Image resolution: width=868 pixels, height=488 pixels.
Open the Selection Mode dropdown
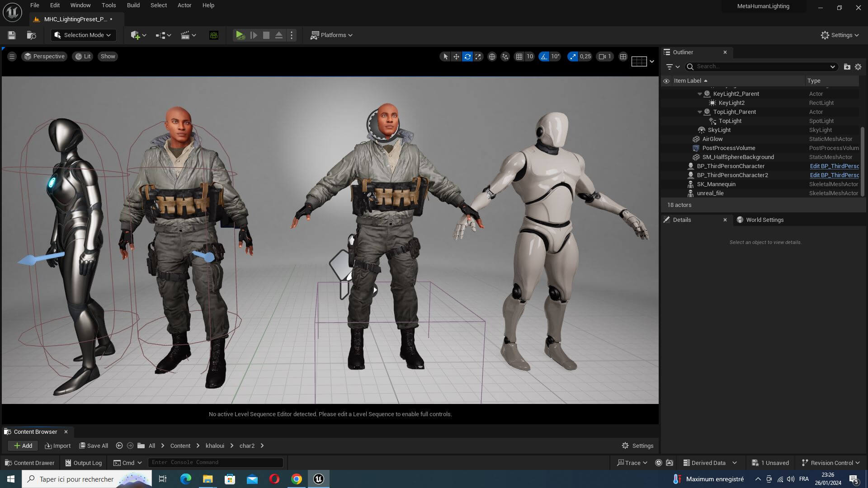coord(83,35)
